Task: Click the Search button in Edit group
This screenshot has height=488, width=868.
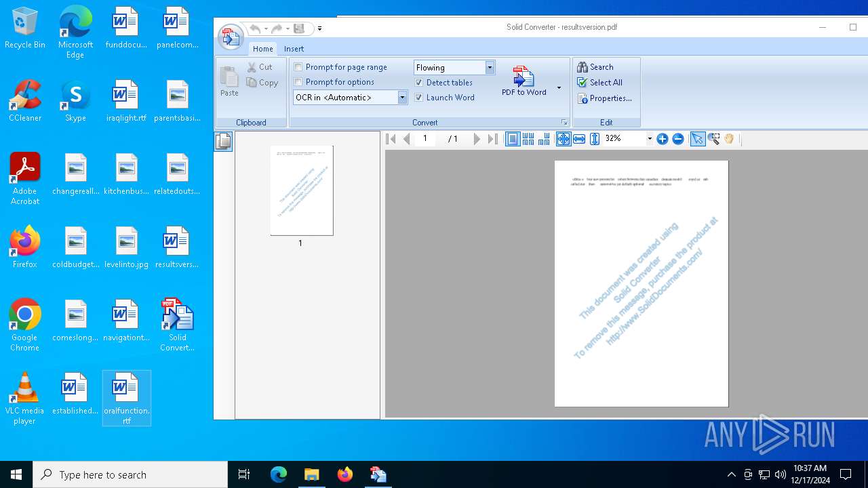Action: point(595,67)
